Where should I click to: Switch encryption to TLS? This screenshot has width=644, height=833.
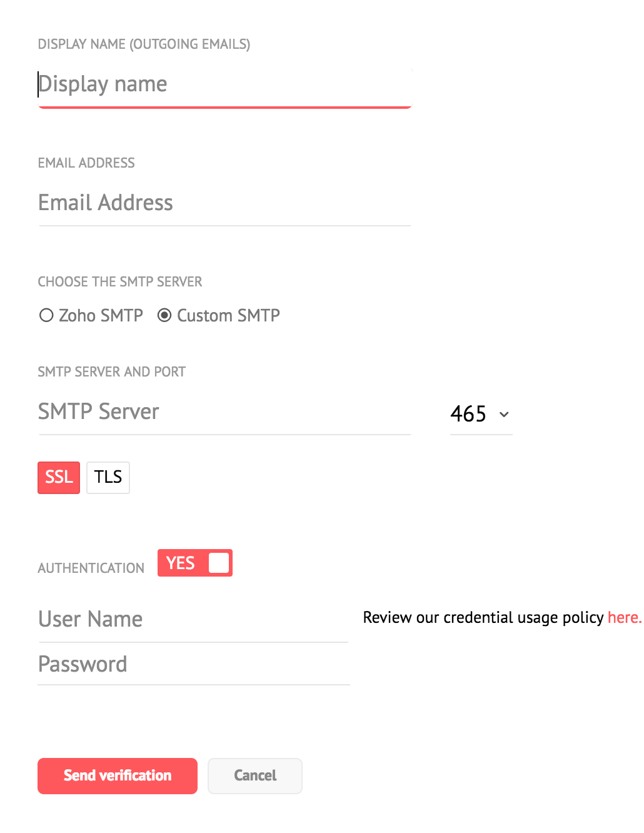click(x=108, y=478)
